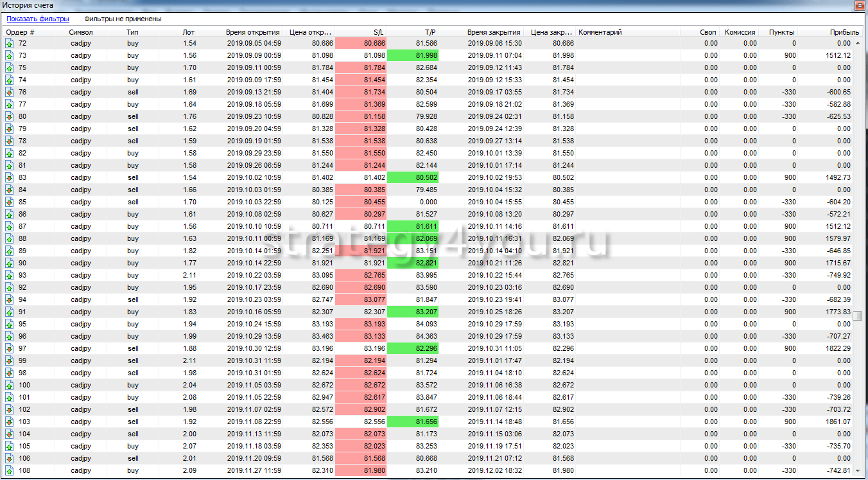
Task: Sort by the Лот column header
Action: pos(188,31)
